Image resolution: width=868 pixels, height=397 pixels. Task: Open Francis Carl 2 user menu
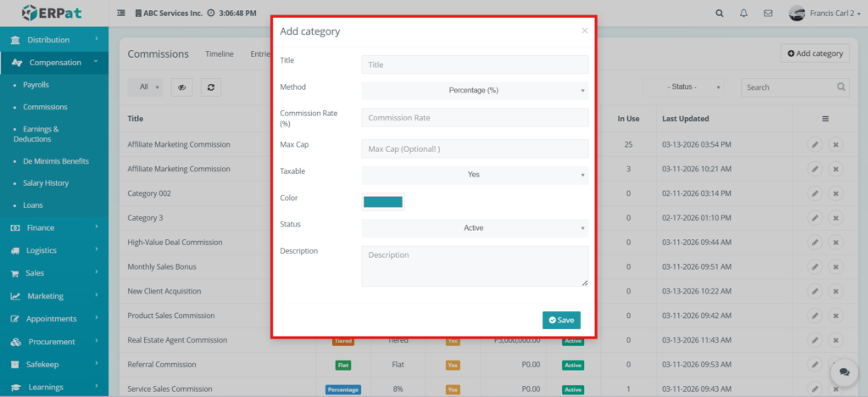[x=824, y=14]
